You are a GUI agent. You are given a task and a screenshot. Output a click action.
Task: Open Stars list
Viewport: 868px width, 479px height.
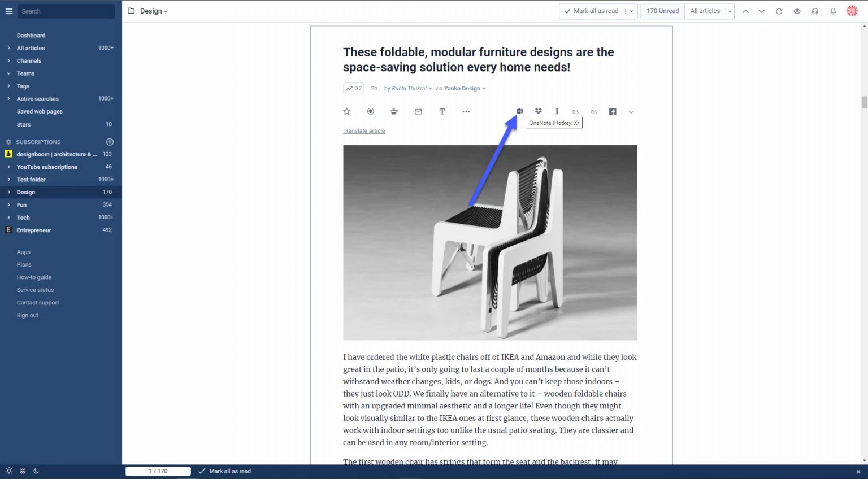24,124
